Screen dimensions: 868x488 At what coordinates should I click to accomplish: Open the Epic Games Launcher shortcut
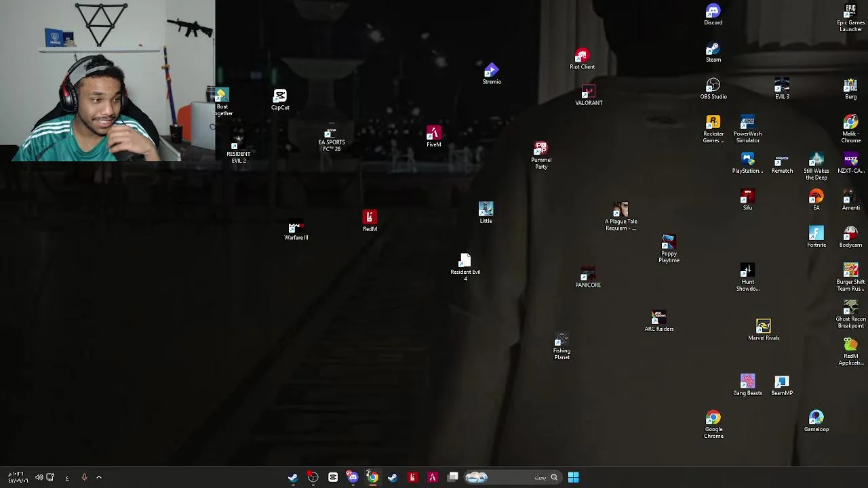[x=850, y=18]
